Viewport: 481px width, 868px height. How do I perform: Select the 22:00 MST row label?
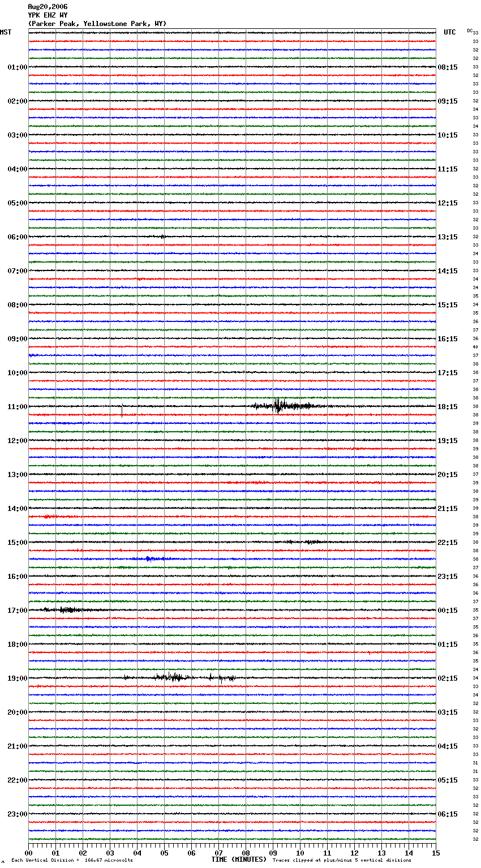click(18, 780)
